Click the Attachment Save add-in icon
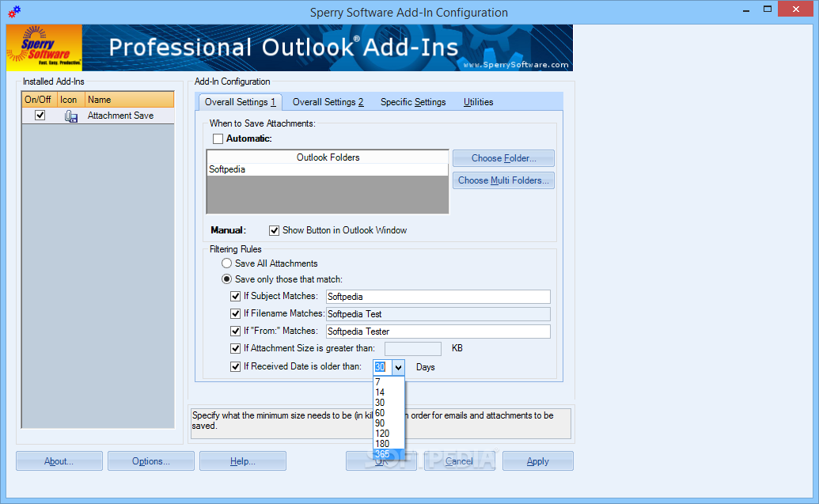 click(71, 116)
